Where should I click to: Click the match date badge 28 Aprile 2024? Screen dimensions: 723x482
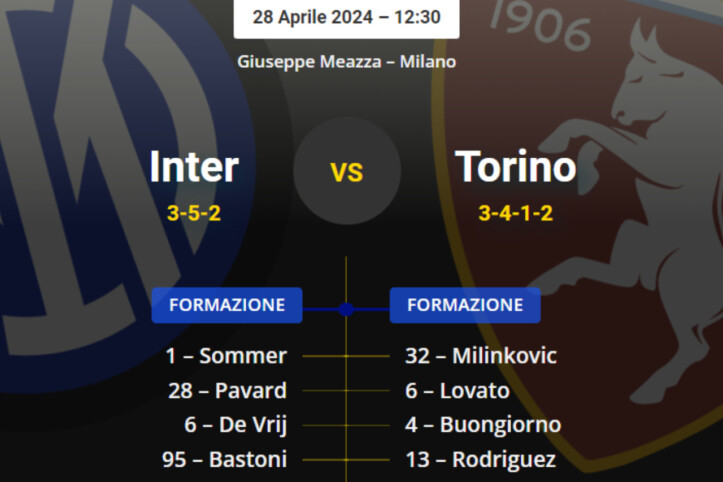coord(346,17)
